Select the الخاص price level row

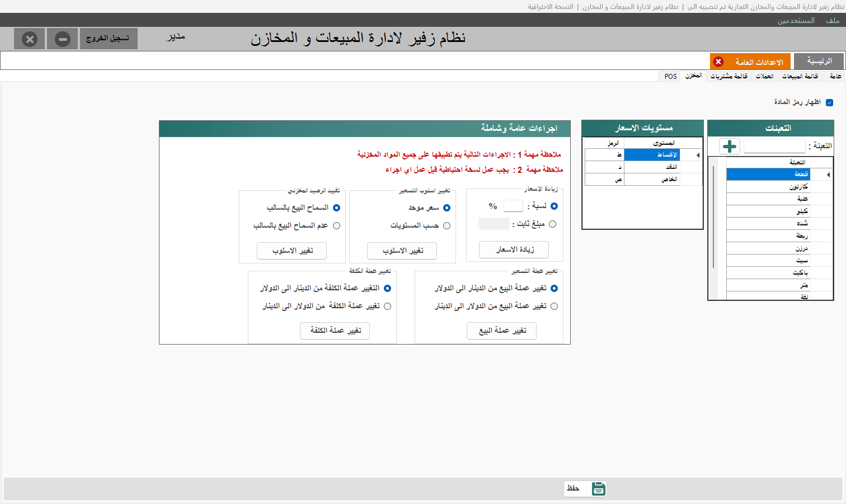652,180
